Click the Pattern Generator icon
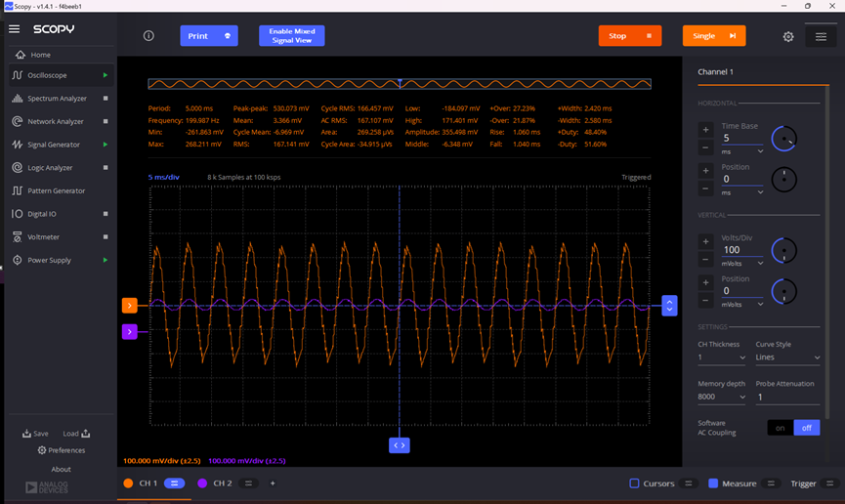845x504 pixels. [x=18, y=190]
